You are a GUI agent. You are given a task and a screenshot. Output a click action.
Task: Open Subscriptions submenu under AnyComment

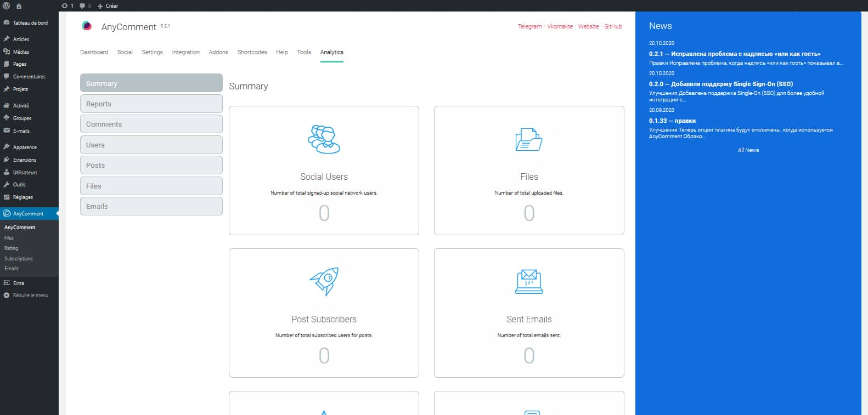[19, 259]
